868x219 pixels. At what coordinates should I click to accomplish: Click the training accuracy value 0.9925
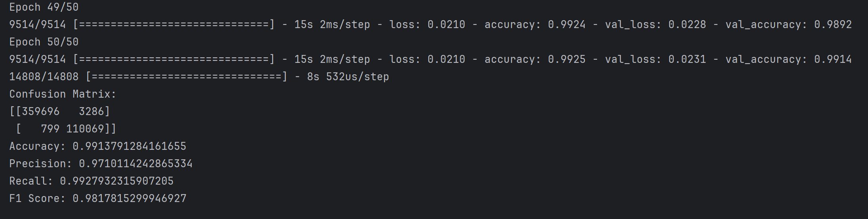[567, 59]
